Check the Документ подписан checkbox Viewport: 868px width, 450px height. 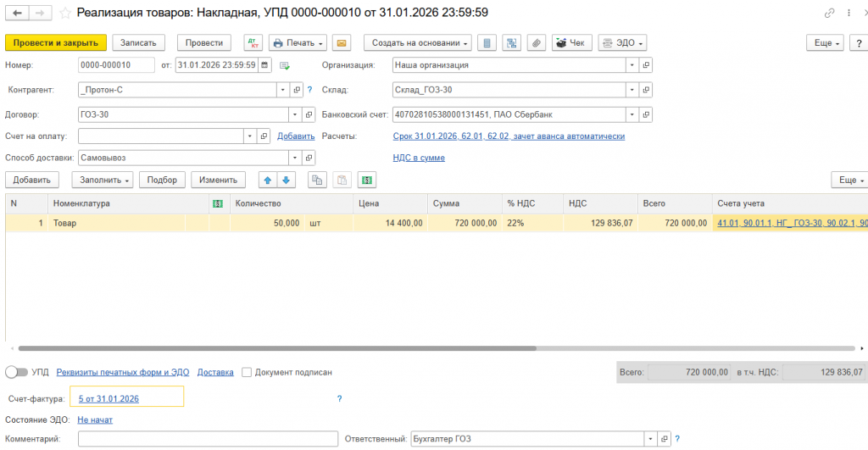point(247,372)
